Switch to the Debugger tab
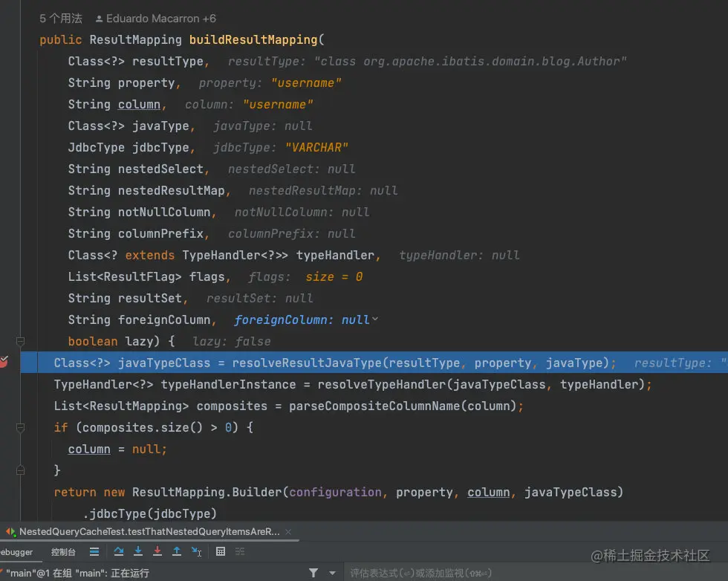Viewport: 728px width, 581px height. tap(16, 552)
